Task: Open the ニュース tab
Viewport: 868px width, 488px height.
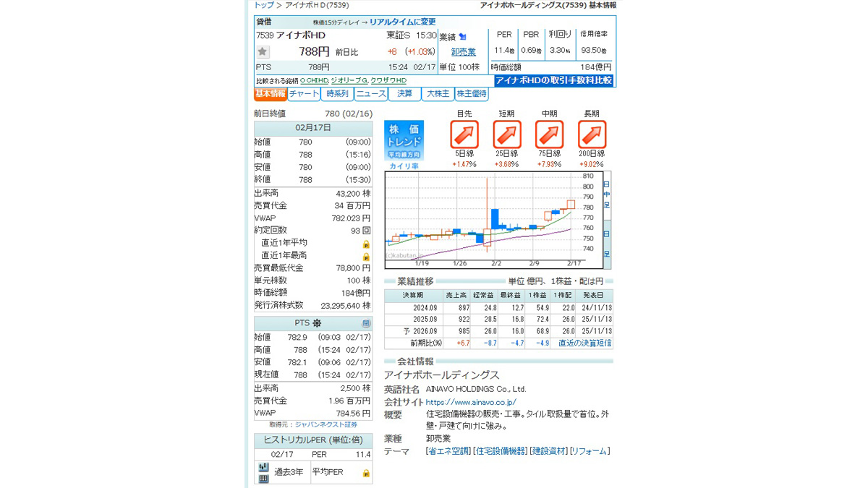Action: (370, 94)
